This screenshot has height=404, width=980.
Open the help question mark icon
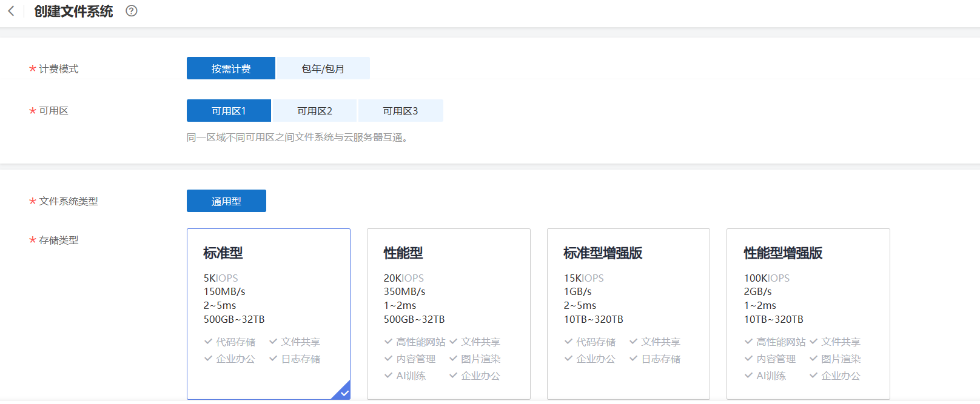(132, 11)
